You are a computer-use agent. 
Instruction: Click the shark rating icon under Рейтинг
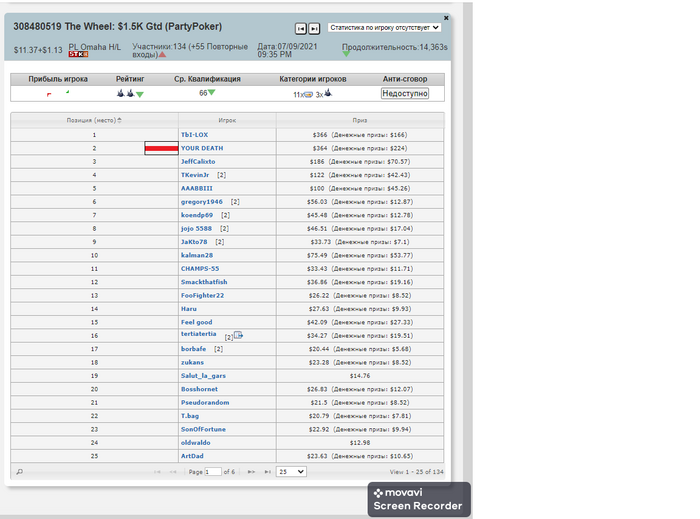(125, 93)
